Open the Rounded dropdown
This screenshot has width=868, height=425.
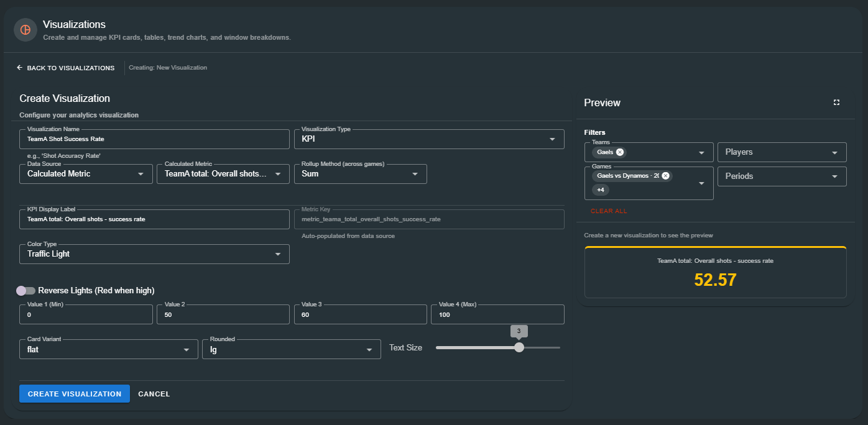click(292, 349)
